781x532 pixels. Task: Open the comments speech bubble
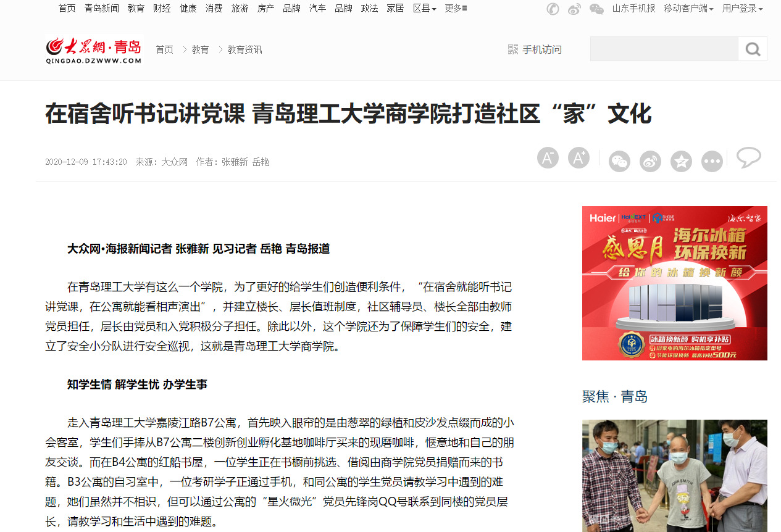[749, 157]
